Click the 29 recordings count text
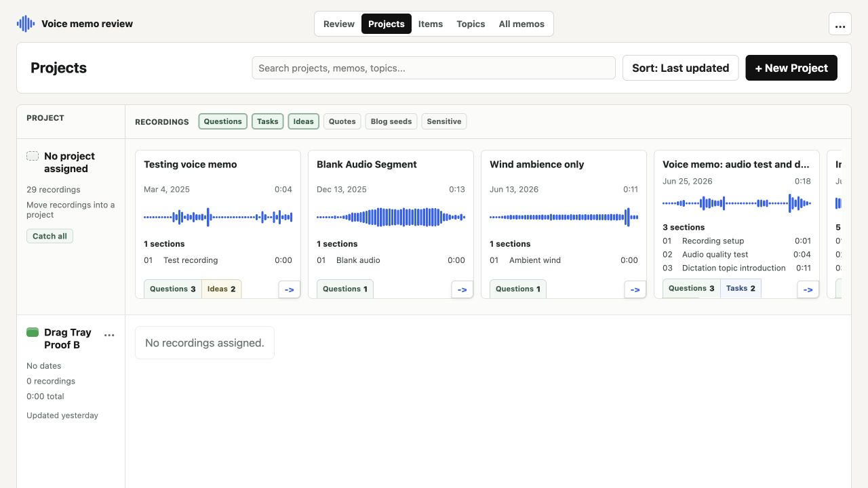This screenshot has height=488, width=868. click(x=54, y=190)
